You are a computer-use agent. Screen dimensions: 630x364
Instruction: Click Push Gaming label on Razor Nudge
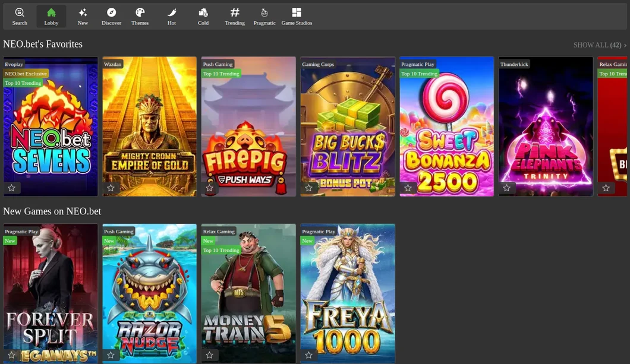click(x=118, y=232)
